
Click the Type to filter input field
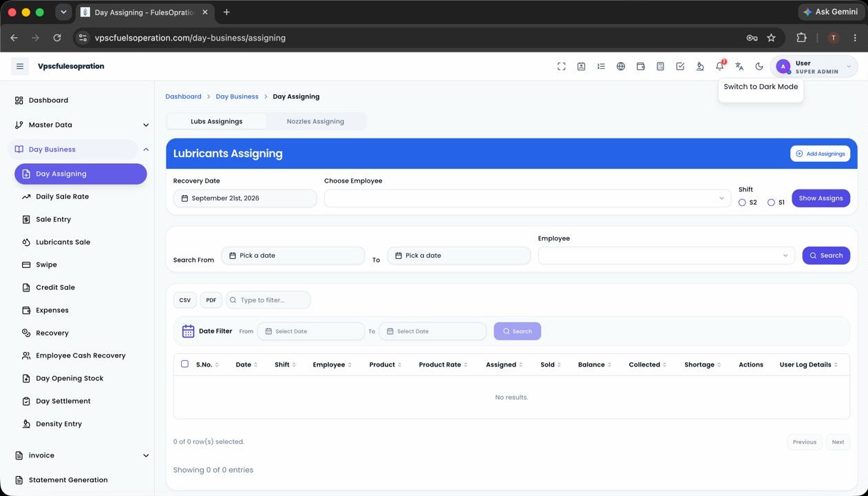[x=268, y=300]
